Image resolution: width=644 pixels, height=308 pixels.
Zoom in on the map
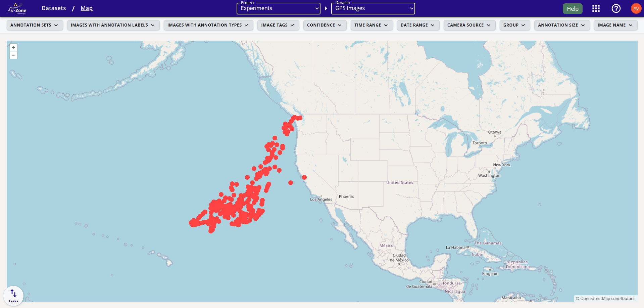tap(13, 47)
